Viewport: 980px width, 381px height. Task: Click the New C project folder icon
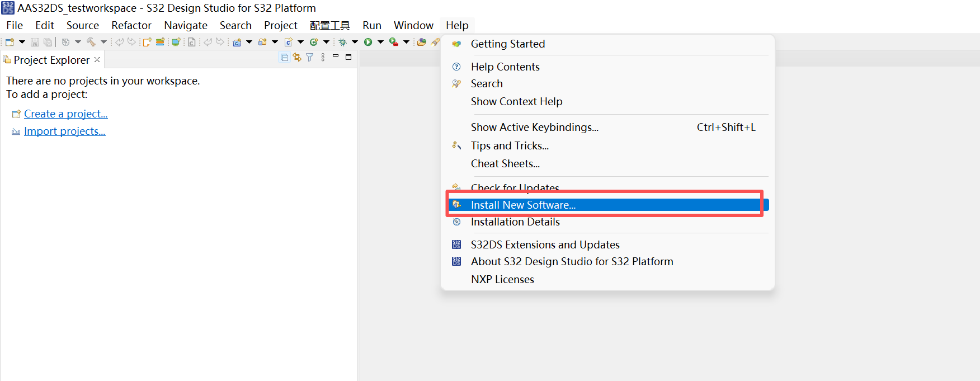click(x=237, y=42)
